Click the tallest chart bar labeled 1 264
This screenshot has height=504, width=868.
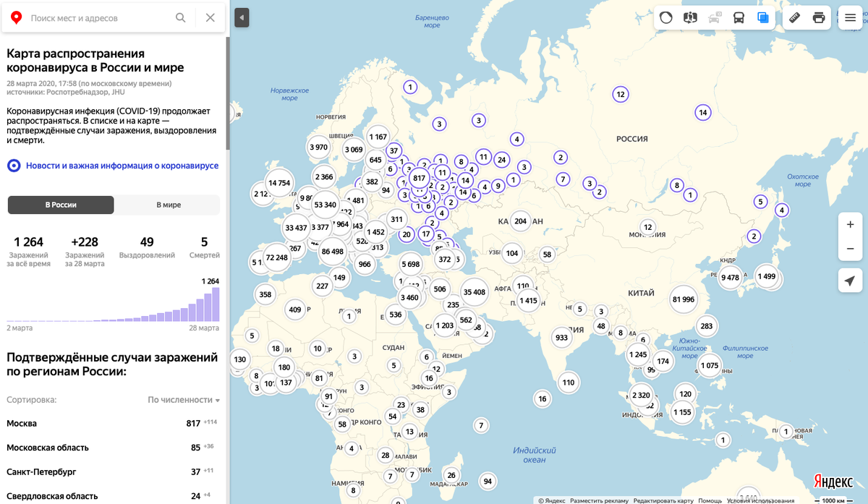pos(215,304)
